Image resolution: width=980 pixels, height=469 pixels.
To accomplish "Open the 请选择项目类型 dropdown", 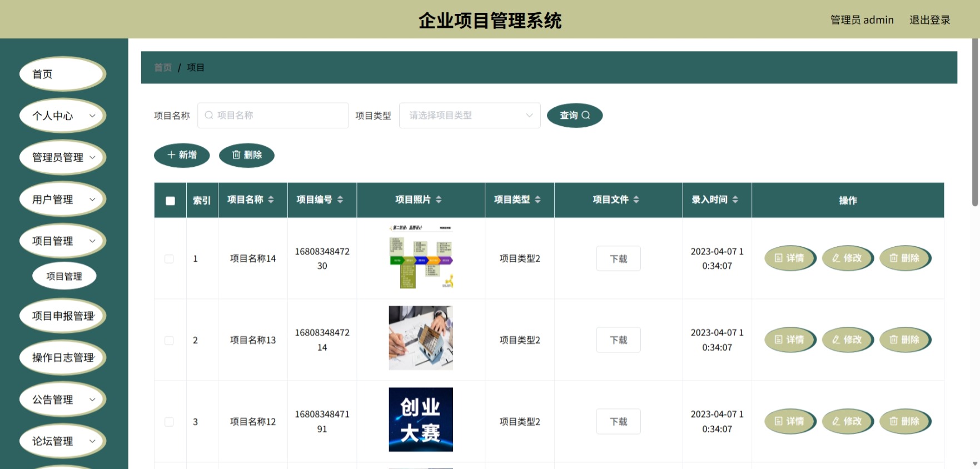I will [470, 115].
